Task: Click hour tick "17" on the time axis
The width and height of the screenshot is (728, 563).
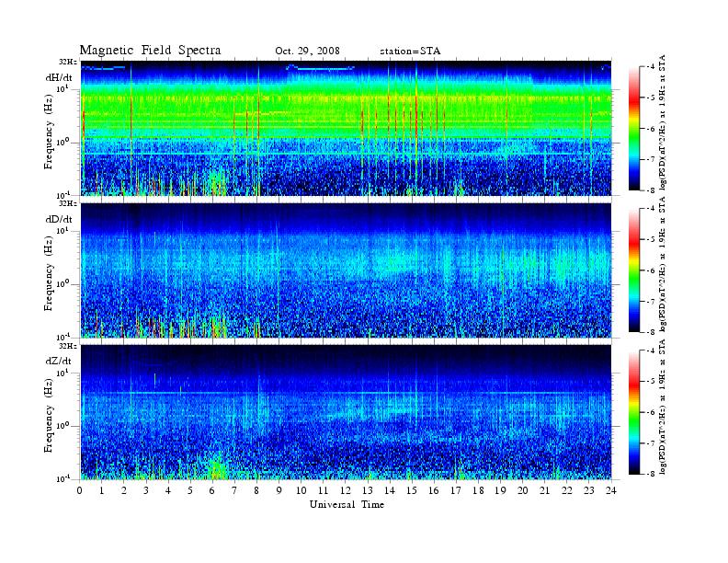Action: click(x=457, y=490)
